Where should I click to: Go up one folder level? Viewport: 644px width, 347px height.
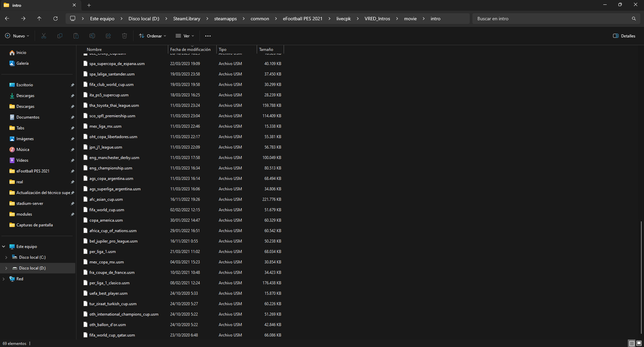pos(39,19)
